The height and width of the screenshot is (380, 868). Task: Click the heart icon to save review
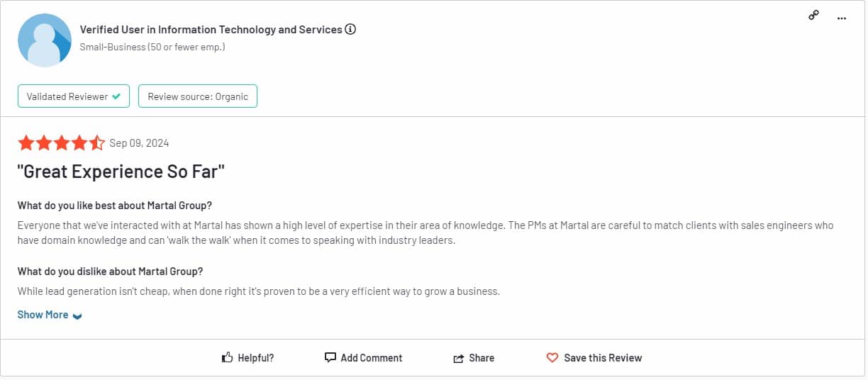[x=552, y=358]
